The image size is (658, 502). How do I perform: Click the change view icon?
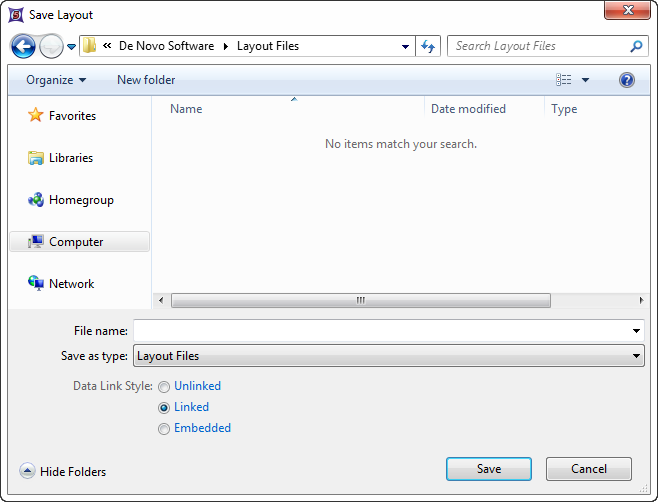pyautogui.click(x=565, y=80)
